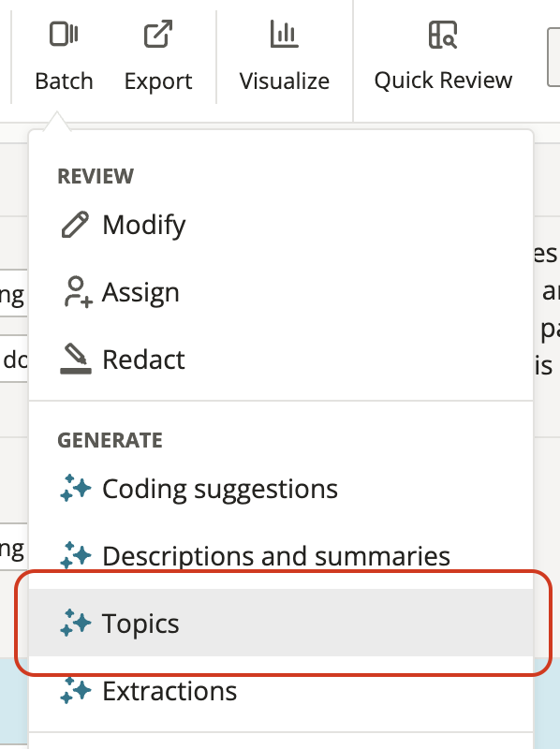Click the Quick Review magnifier icon
The height and width of the screenshot is (749, 560).
click(x=443, y=35)
